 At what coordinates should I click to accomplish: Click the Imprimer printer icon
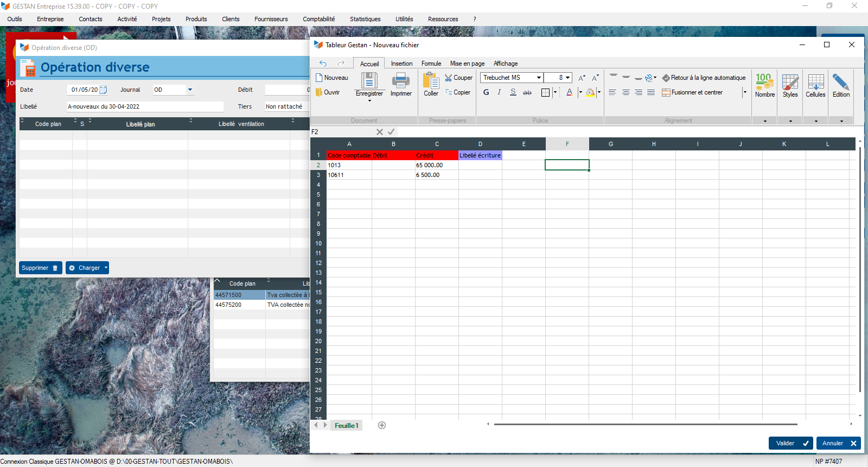tap(401, 81)
